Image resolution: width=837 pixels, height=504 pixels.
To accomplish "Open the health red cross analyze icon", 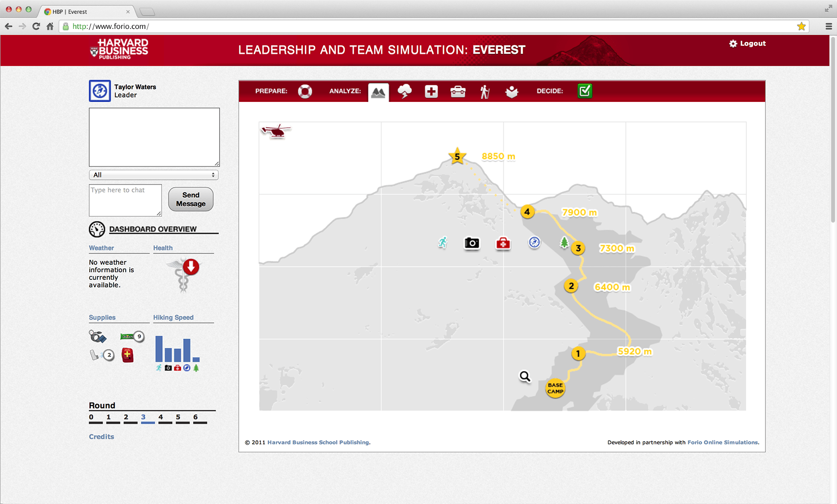I will [431, 91].
